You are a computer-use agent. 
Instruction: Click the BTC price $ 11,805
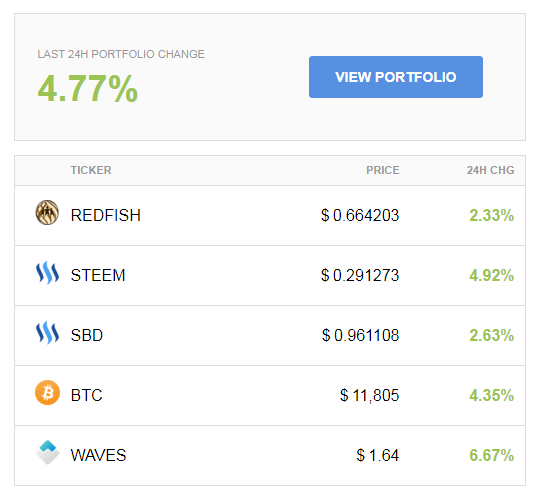coord(370,395)
